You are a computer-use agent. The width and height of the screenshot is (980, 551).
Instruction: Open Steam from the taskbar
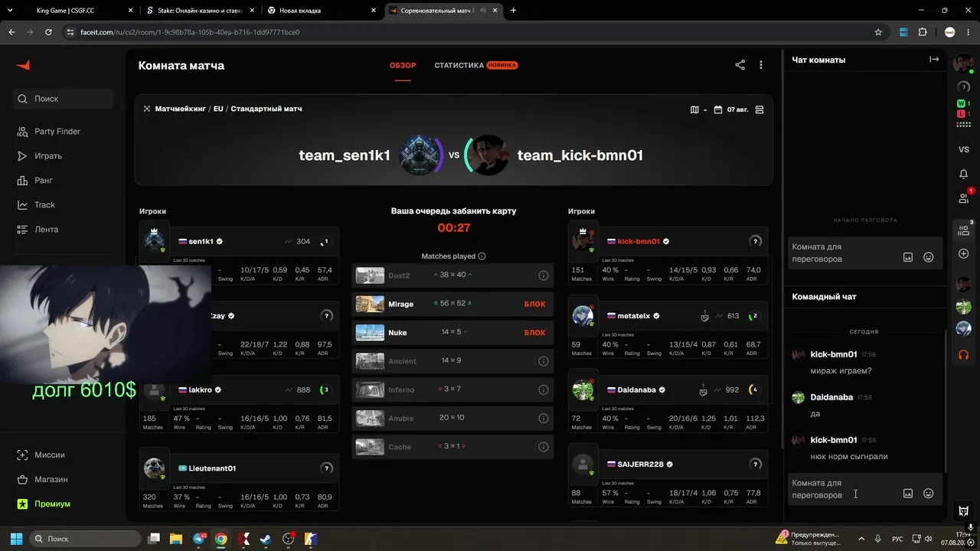(x=266, y=539)
